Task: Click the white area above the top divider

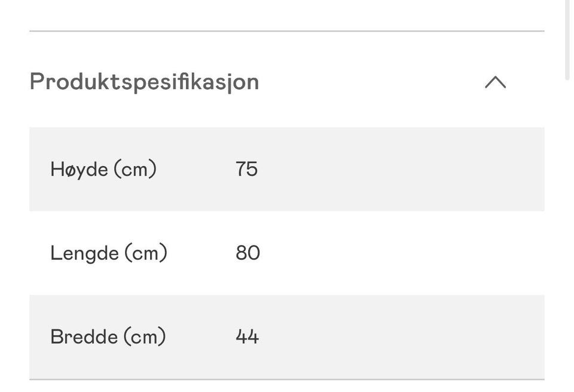Action: pyautogui.click(x=287, y=14)
